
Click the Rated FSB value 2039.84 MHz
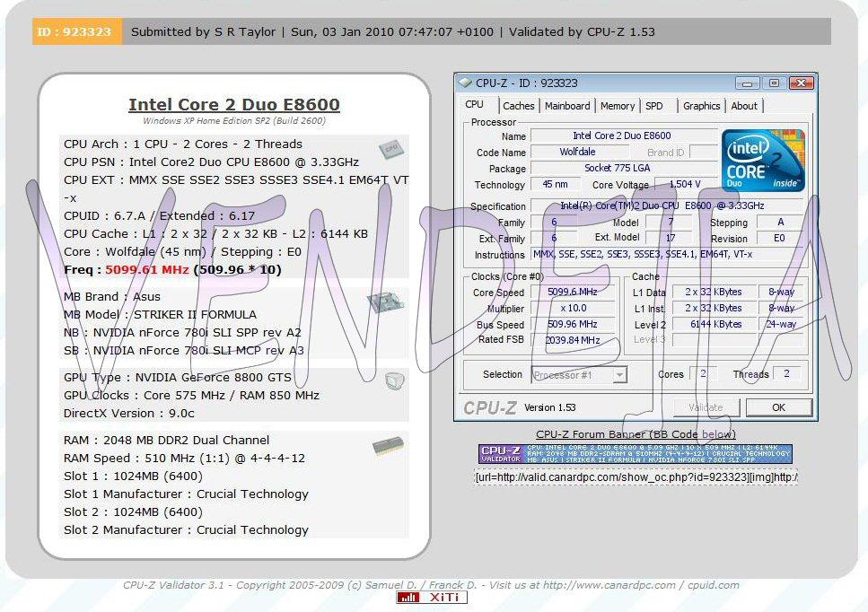(573, 340)
